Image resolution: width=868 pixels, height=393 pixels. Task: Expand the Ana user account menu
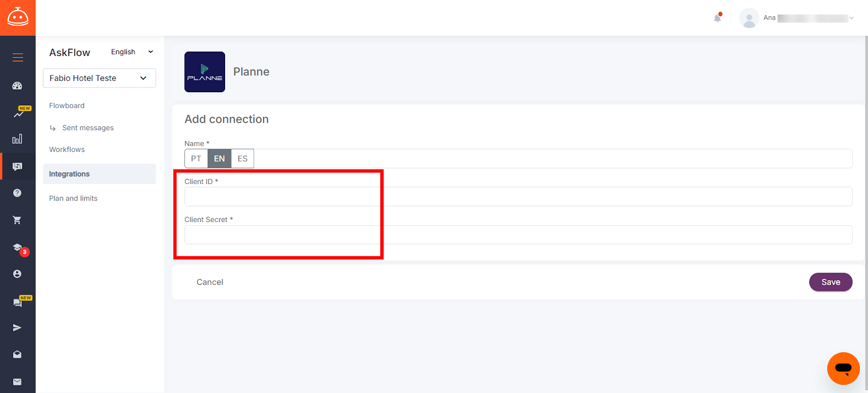tap(796, 18)
